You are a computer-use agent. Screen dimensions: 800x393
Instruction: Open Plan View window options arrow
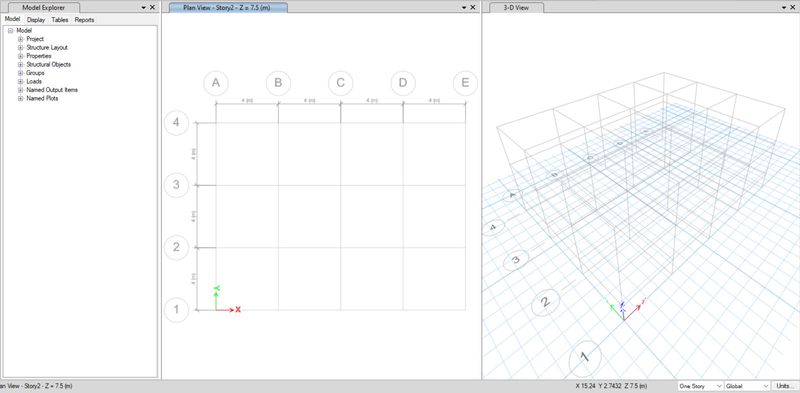pos(464,8)
